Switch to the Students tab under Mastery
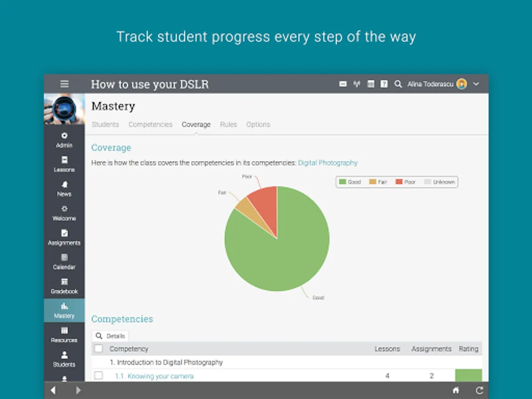 (x=105, y=125)
